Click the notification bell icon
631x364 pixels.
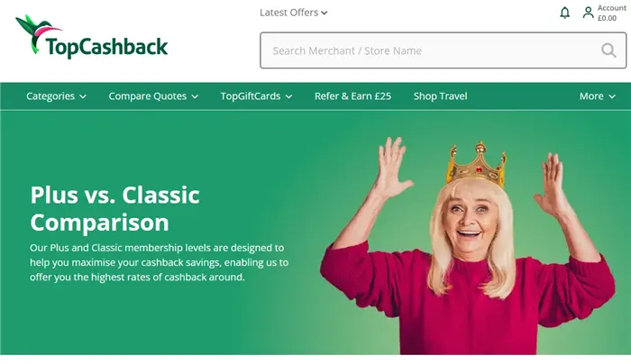tap(564, 13)
